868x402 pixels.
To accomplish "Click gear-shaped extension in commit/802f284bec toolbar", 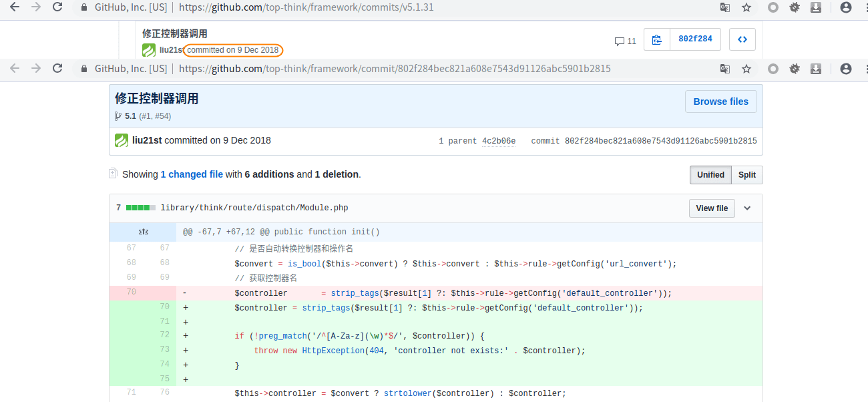I will click(x=795, y=69).
